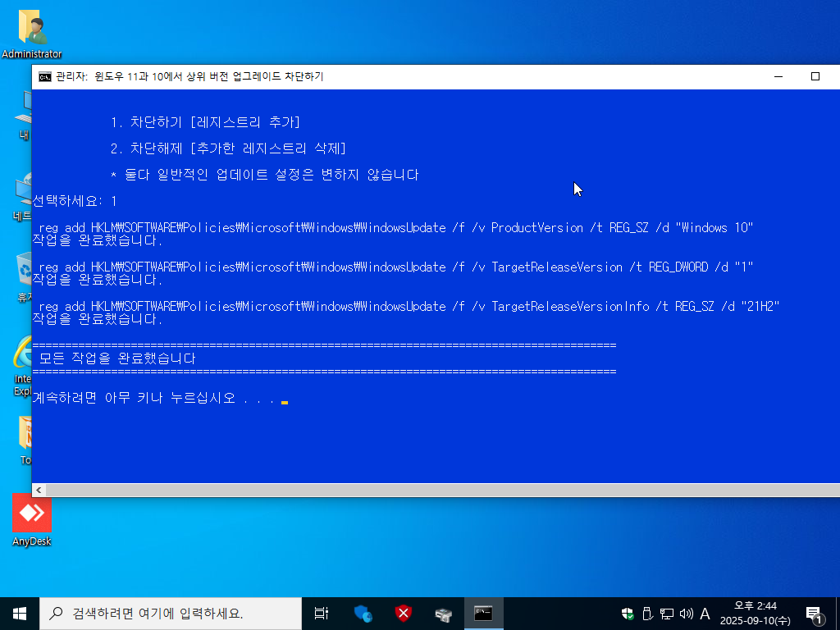Maximize the command prompt window
Screen dimensions: 840x630
point(815,76)
